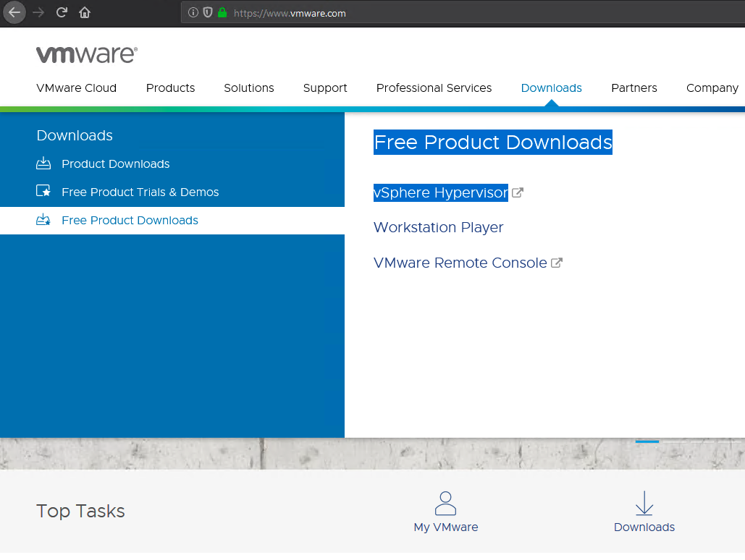Click the VMware Remote Console link
This screenshot has width=745, height=560.
click(460, 263)
